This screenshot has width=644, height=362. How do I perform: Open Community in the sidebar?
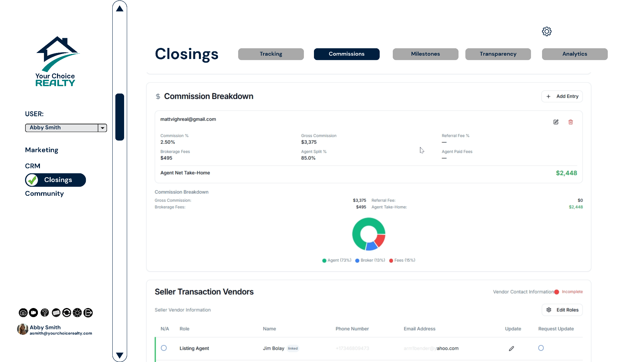[x=44, y=193]
